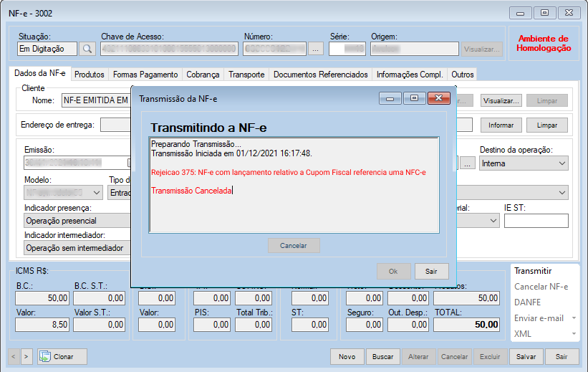Viewport: 588px width, 372px height.
Task: Expand the Enviar e-mail options arrow
Action: click(574, 318)
